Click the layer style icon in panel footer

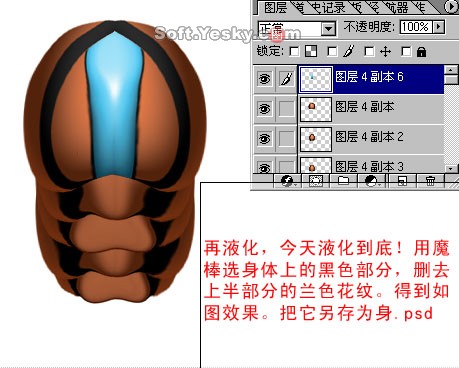tap(287, 181)
